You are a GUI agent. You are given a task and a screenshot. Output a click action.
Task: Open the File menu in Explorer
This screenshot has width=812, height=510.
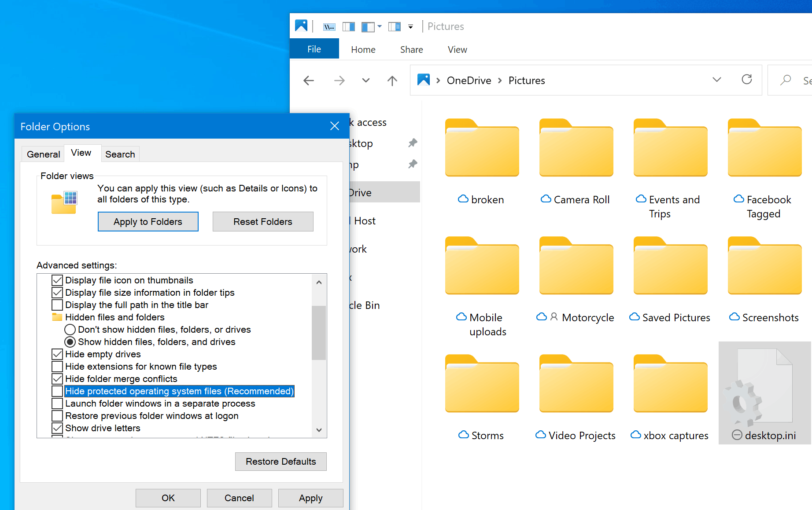point(314,49)
